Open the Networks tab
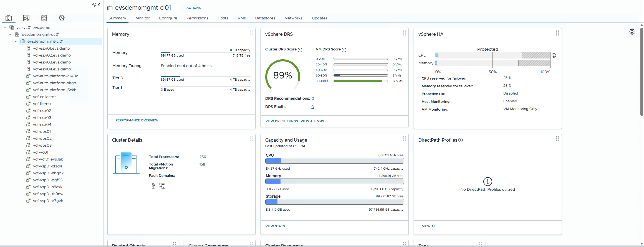 [x=294, y=18]
